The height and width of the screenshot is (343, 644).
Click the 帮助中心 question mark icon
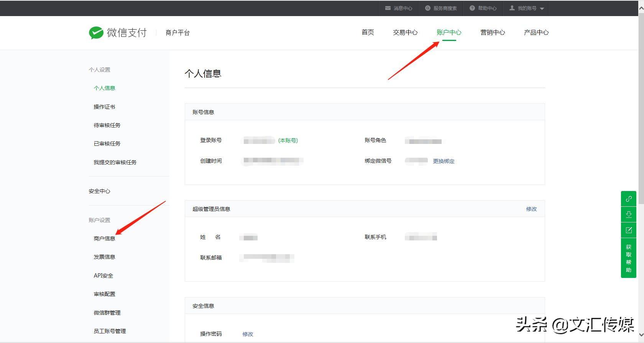click(472, 8)
